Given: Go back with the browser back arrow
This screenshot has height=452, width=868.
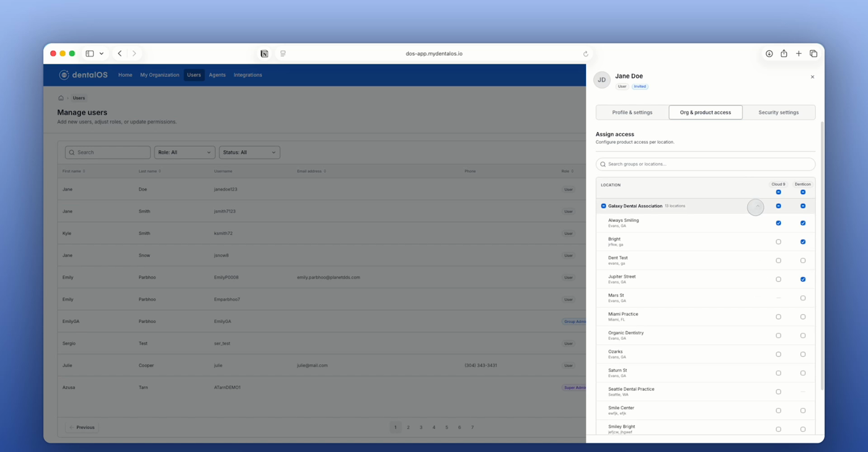Looking at the screenshot, I should click(x=120, y=54).
